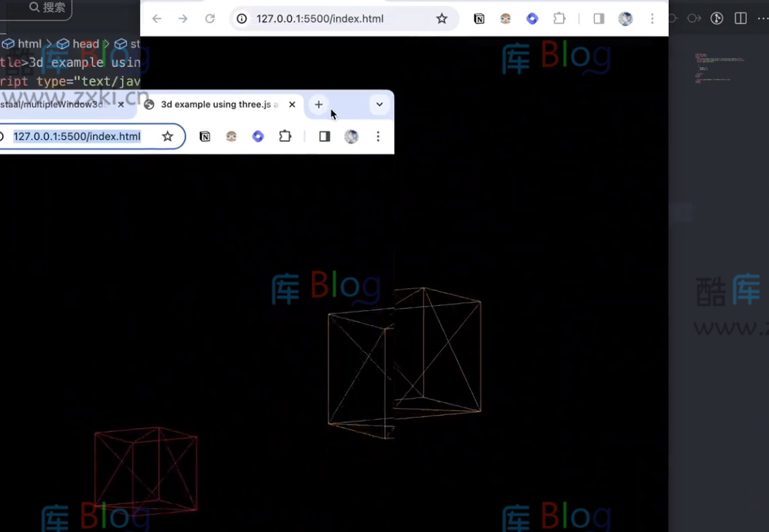Click the reload page icon

209,18
